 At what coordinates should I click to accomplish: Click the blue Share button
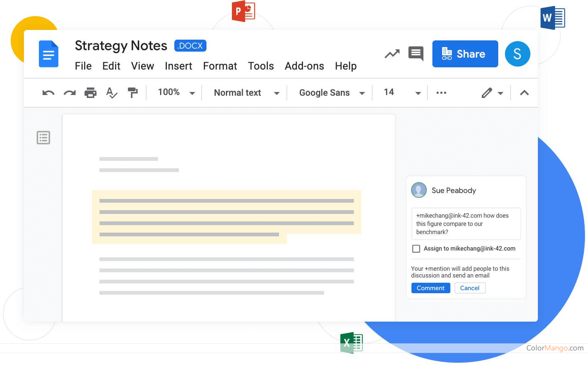pyautogui.click(x=465, y=54)
